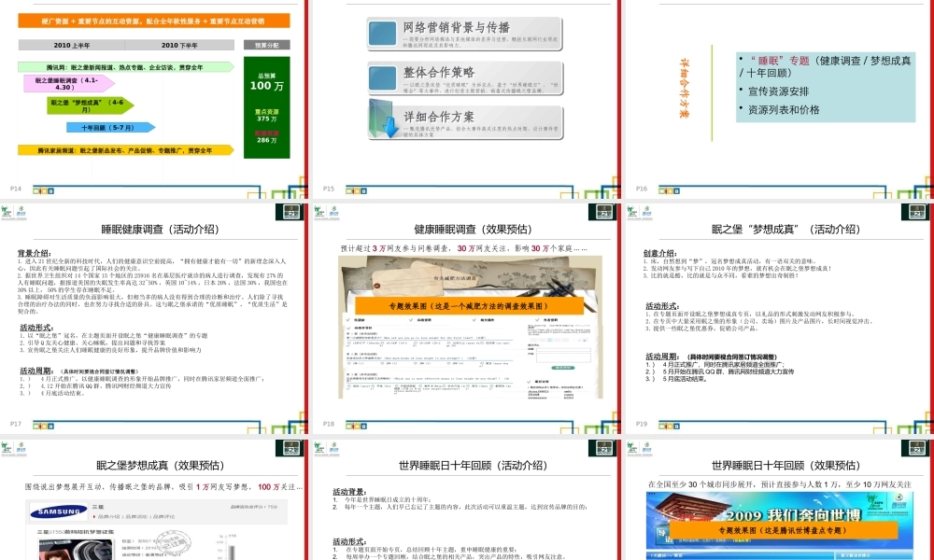Click the pink arrow 眠之堡睡眠调查（4.1-4.30）
Viewport: 934px width, 560px height.
(69, 83)
